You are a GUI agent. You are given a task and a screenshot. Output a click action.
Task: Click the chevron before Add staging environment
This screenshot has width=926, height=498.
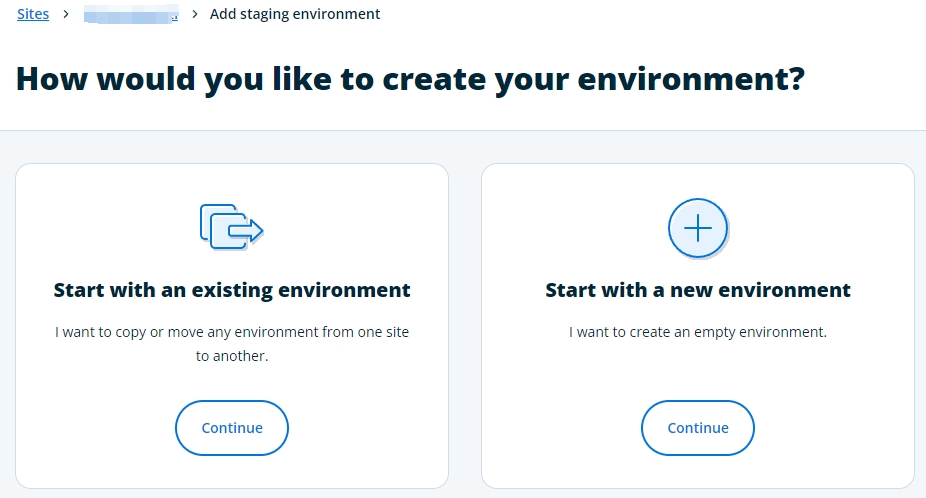(x=195, y=14)
